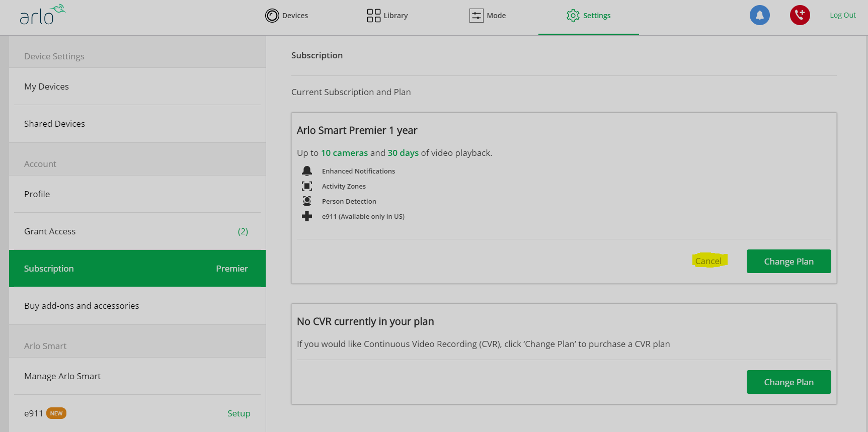Click the Activity Zones icon
Image resolution: width=868 pixels, height=432 pixels.
tap(307, 186)
